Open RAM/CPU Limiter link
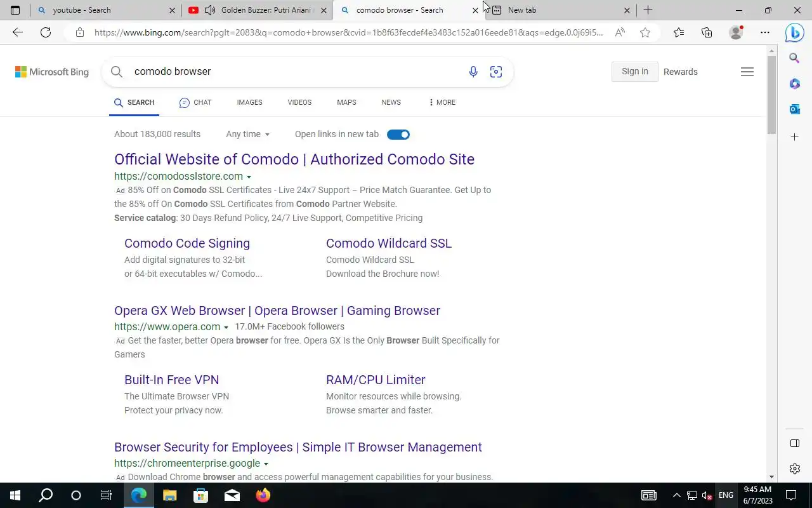The image size is (812, 508). click(x=376, y=380)
